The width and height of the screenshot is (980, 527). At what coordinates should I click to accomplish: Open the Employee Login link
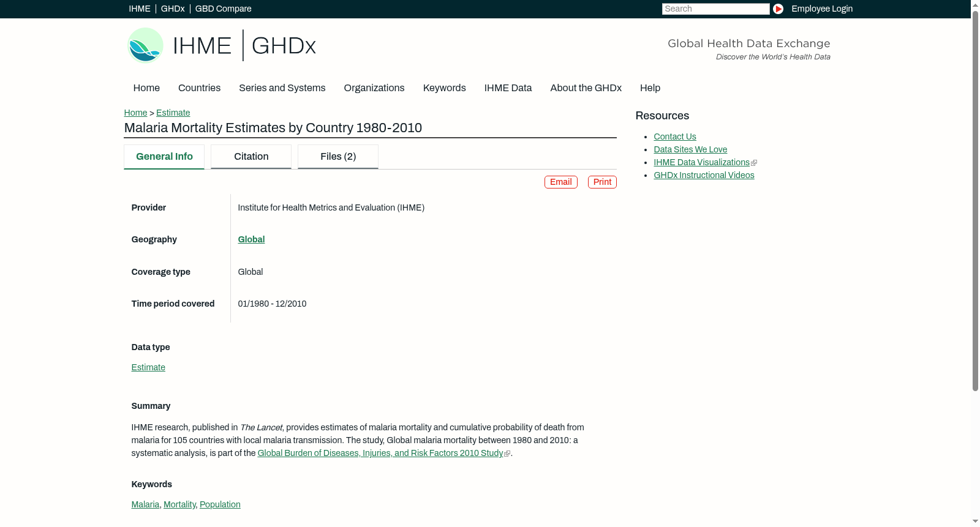pyautogui.click(x=822, y=9)
